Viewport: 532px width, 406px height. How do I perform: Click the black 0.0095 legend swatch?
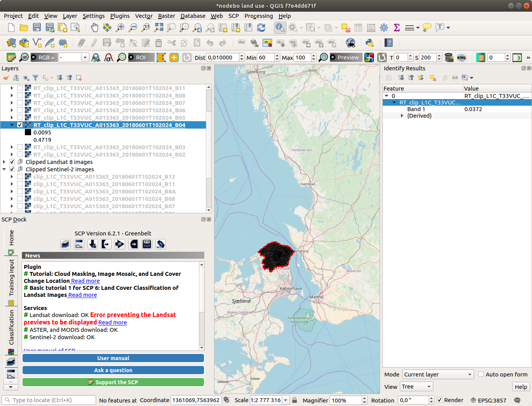coord(28,132)
